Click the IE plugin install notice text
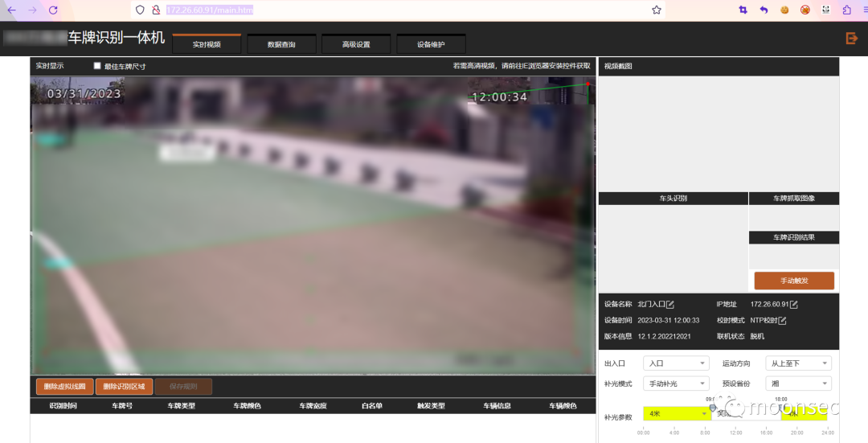868x443 pixels. (522, 66)
